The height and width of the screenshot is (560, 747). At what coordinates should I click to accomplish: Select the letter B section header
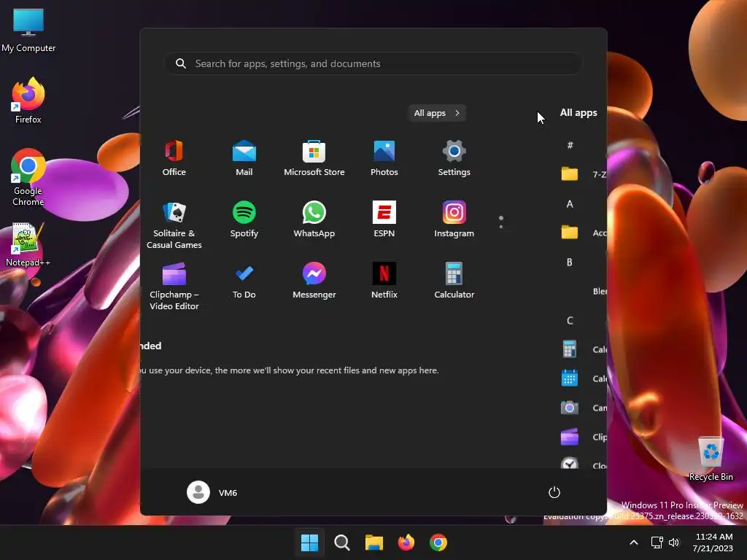coord(570,262)
